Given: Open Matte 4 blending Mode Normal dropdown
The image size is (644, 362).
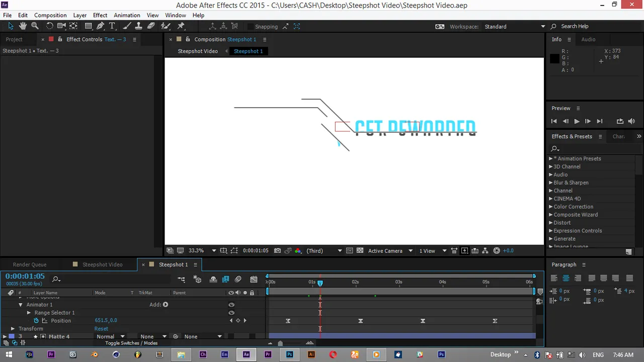Looking at the screenshot, I should coord(110,337).
